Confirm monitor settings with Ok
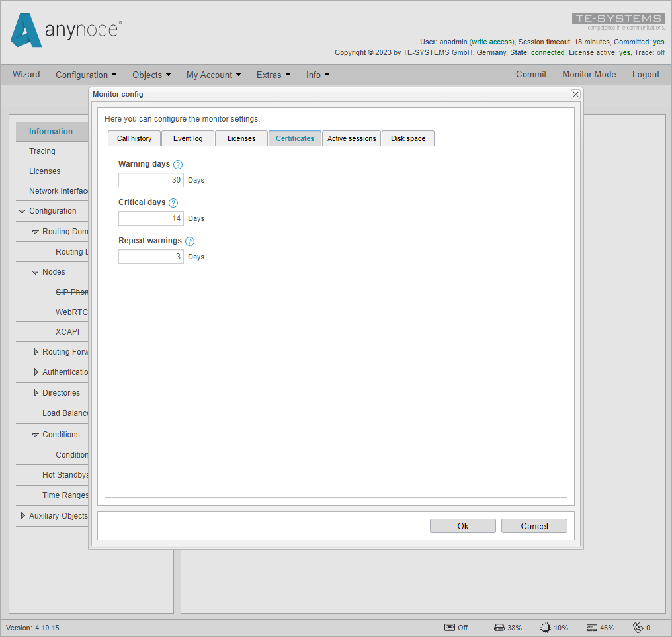Image resolution: width=672 pixels, height=637 pixels. tap(462, 526)
